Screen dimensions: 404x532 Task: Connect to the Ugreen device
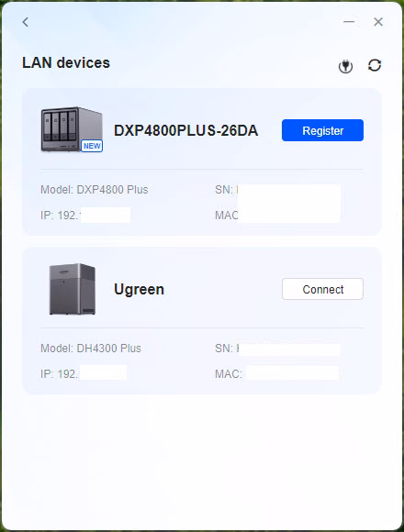point(322,289)
